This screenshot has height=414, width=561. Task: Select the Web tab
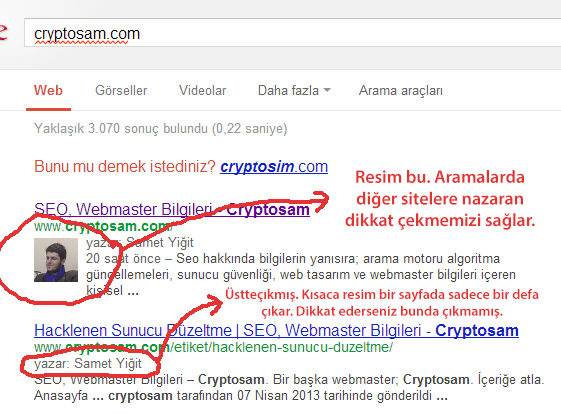point(48,91)
